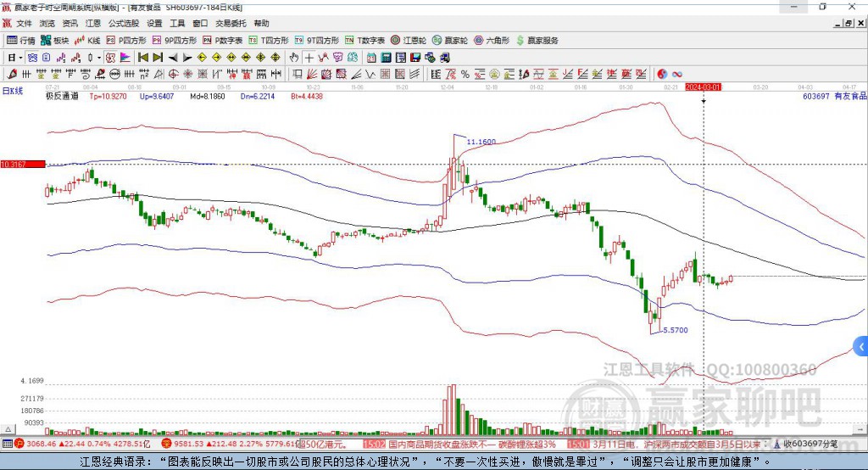868x470 pixels.
Task: Click the colorful triangle flag icon
Action: (x=125, y=58)
